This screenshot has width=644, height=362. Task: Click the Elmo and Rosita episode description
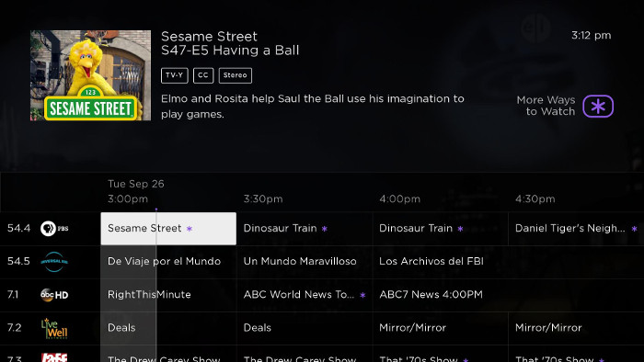coord(313,107)
